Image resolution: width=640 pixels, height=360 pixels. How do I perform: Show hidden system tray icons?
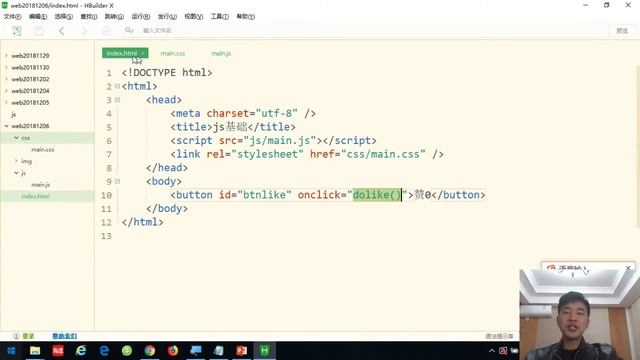tap(492, 351)
